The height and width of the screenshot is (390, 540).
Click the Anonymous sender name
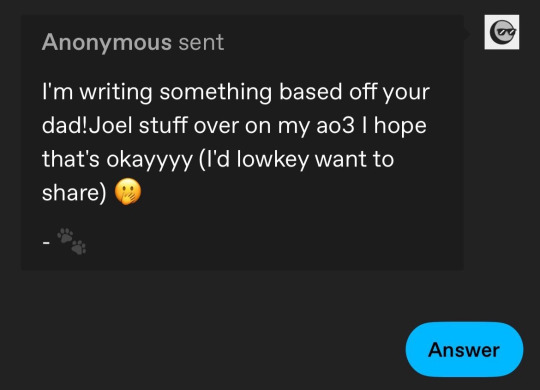tap(107, 42)
